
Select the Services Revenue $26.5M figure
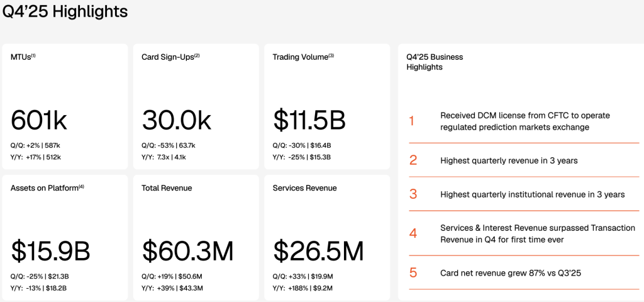tap(318, 251)
